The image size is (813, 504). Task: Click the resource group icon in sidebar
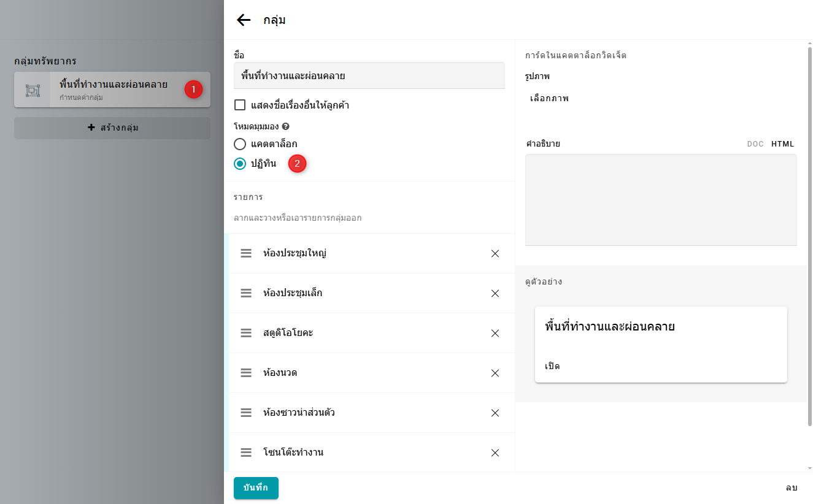coord(33,90)
